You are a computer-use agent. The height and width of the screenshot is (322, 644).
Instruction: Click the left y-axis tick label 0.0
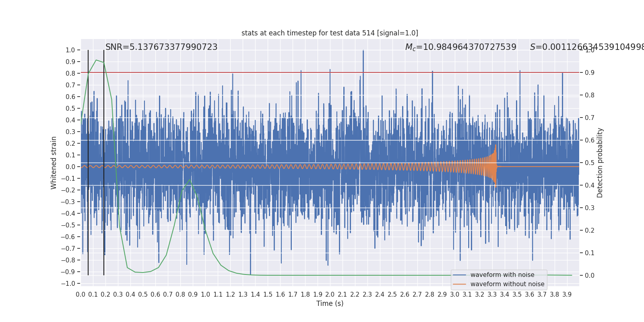click(x=70, y=167)
